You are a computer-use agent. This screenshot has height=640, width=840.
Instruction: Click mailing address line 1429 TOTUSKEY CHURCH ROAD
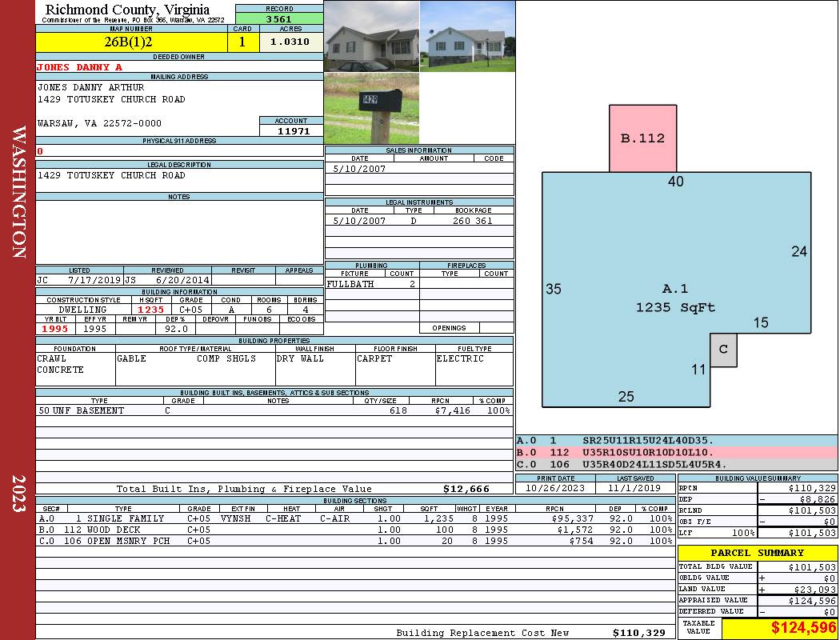pos(111,100)
